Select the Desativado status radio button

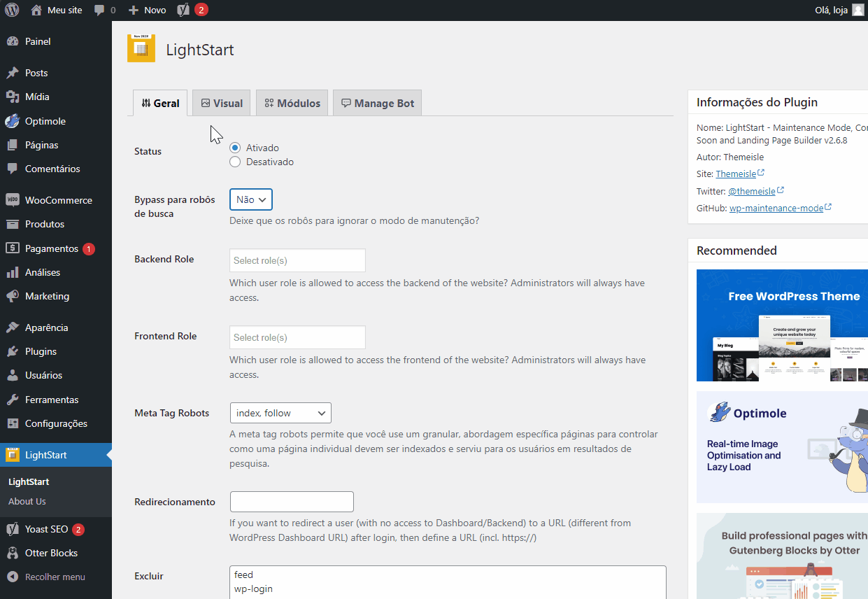235,162
